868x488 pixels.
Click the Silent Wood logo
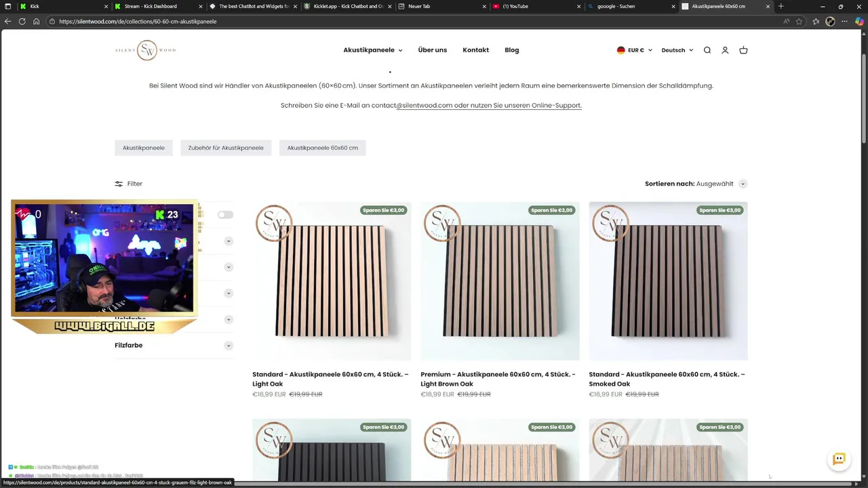(x=145, y=50)
